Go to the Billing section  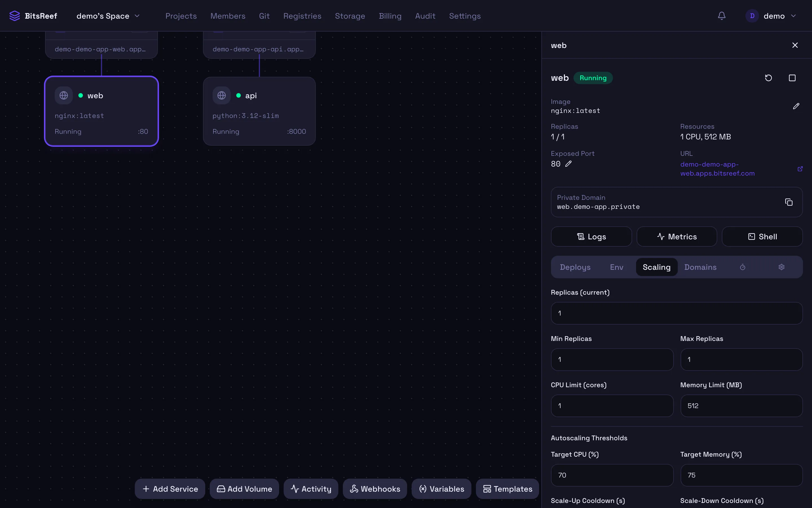[x=390, y=16]
